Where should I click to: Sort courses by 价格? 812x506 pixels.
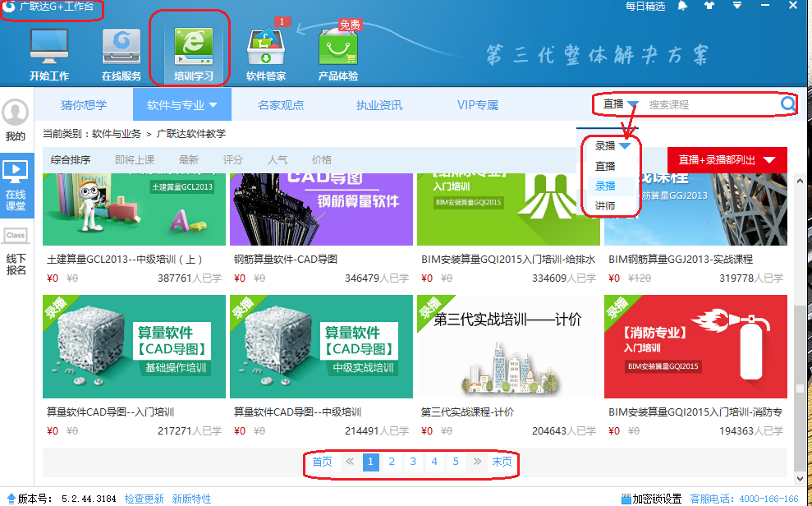tap(322, 160)
